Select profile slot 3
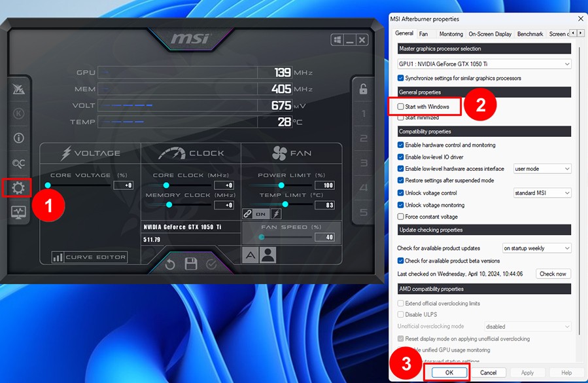The width and height of the screenshot is (588, 383). 364,163
